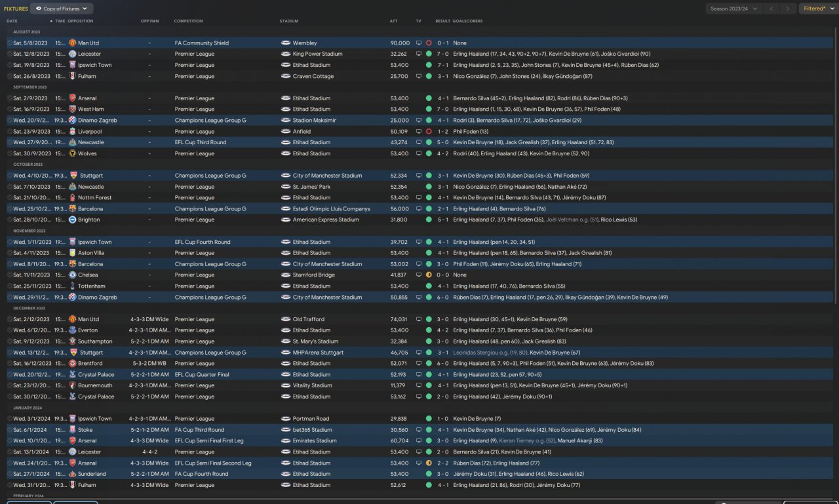
Task: Click the 0 - 0 result against Chelsea
Action: (x=443, y=275)
